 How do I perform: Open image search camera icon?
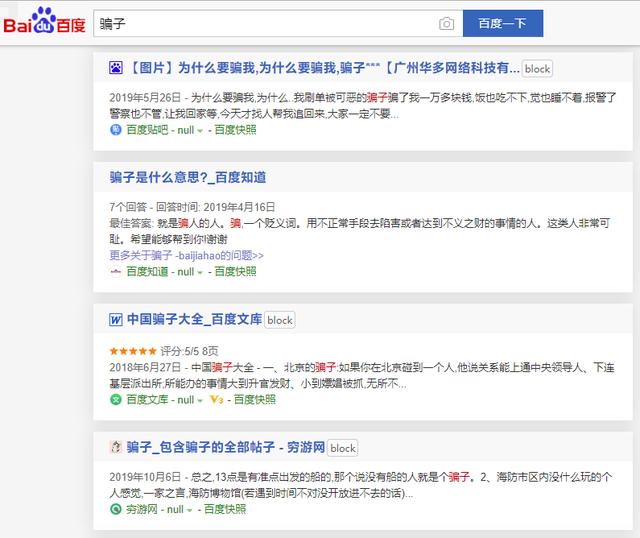446,24
